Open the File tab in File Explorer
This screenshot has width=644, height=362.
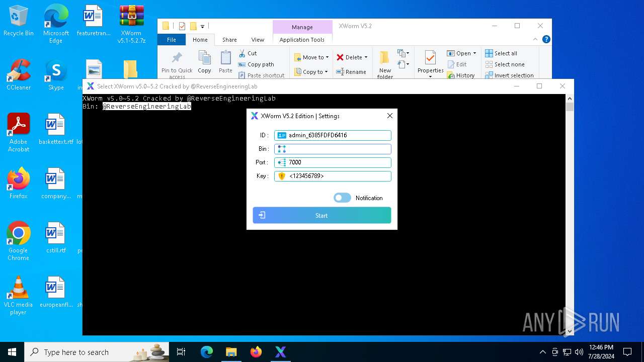tap(172, 40)
